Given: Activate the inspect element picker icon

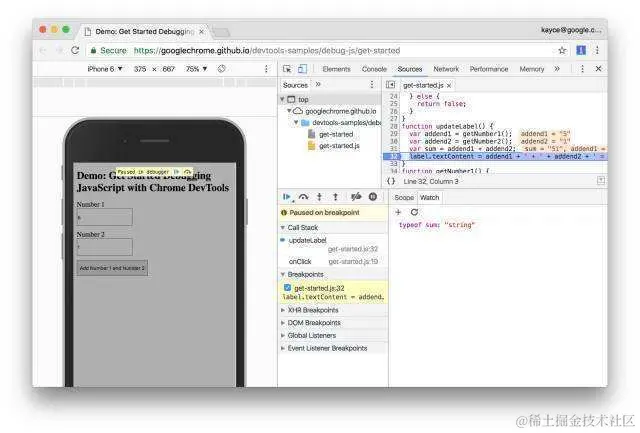Looking at the screenshot, I should coord(287,69).
